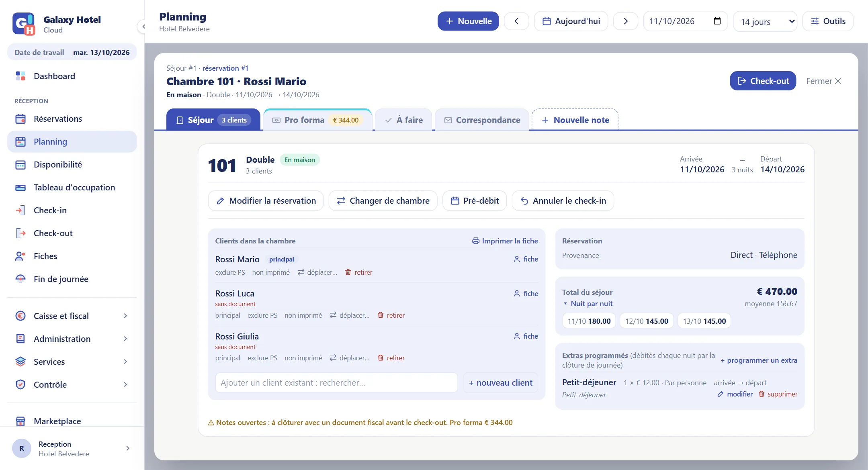868x470 pixels.
Task: Click the printer icon Imprimer la fiche
Action: click(476, 241)
